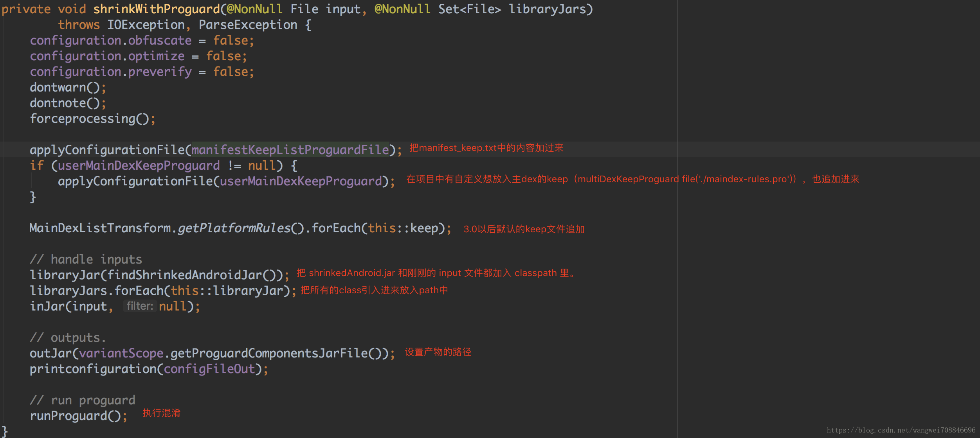Image resolution: width=980 pixels, height=438 pixels.
Task: Click 'configuration.optimize = false;' line
Action: click(139, 56)
